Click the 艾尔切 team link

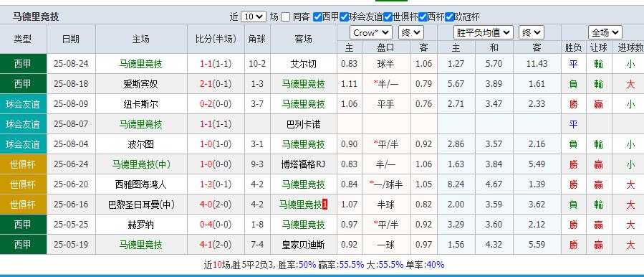(304, 64)
